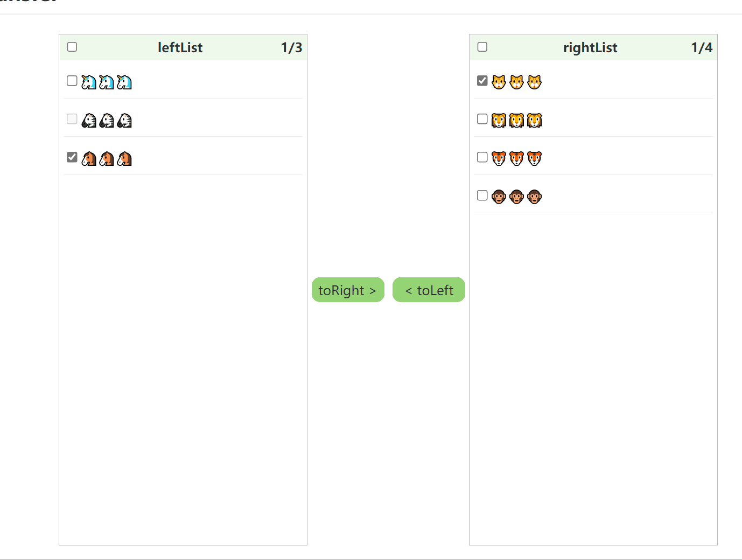
Task: Check the tiger item checkbox
Action: (x=482, y=119)
